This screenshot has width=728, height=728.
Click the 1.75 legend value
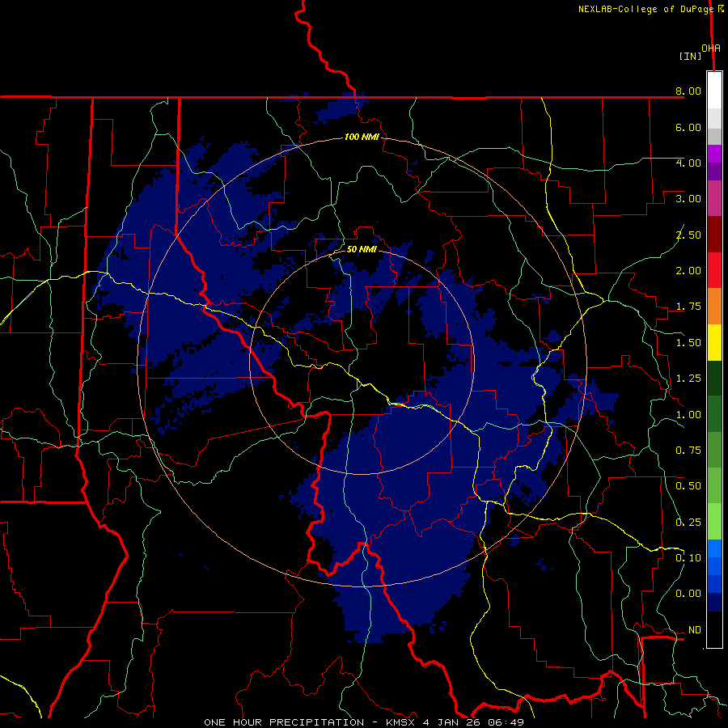tap(688, 307)
